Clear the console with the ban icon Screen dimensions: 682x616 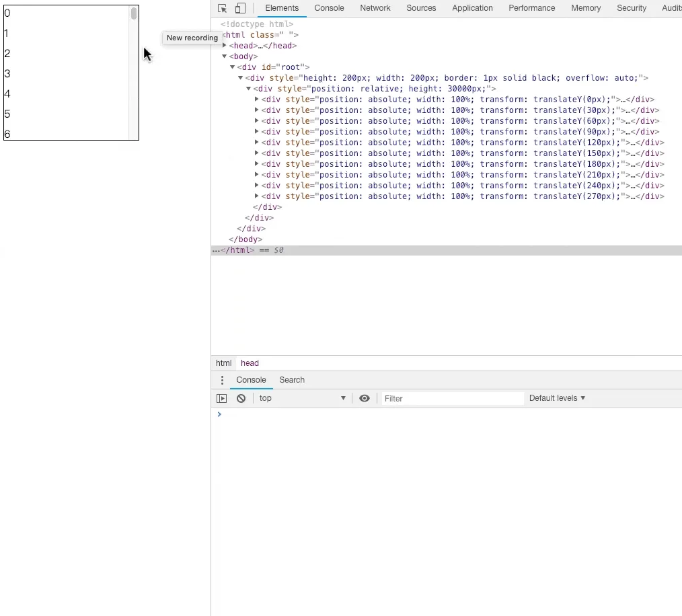(241, 398)
